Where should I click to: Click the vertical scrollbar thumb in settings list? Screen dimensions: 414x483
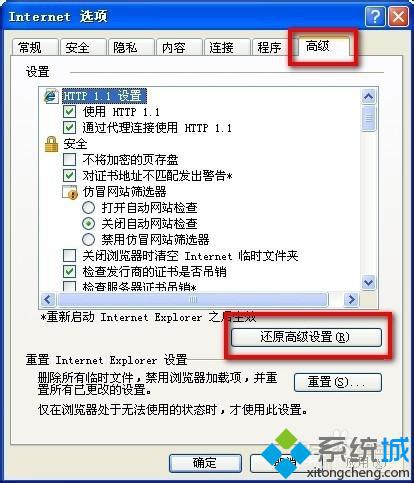369,118
